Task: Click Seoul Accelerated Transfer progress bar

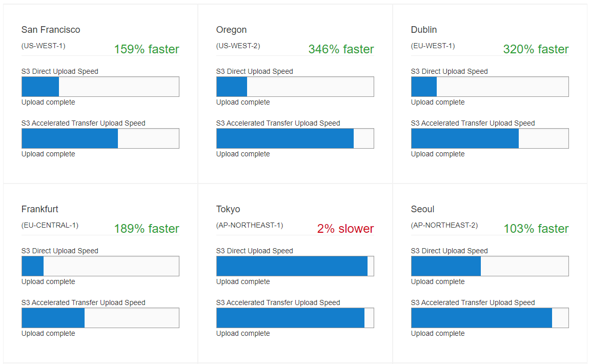Action: click(x=490, y=318)
